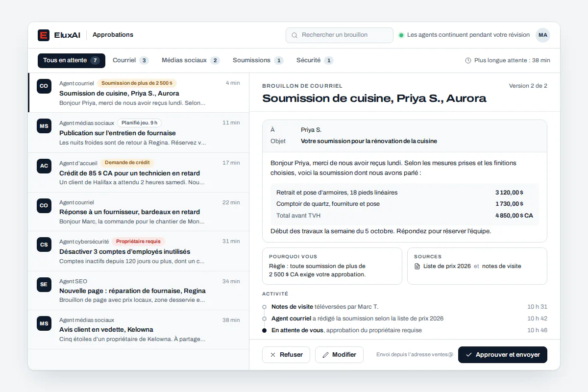
Task: Click the recipient Priya S.
Action: coord(311,130)
